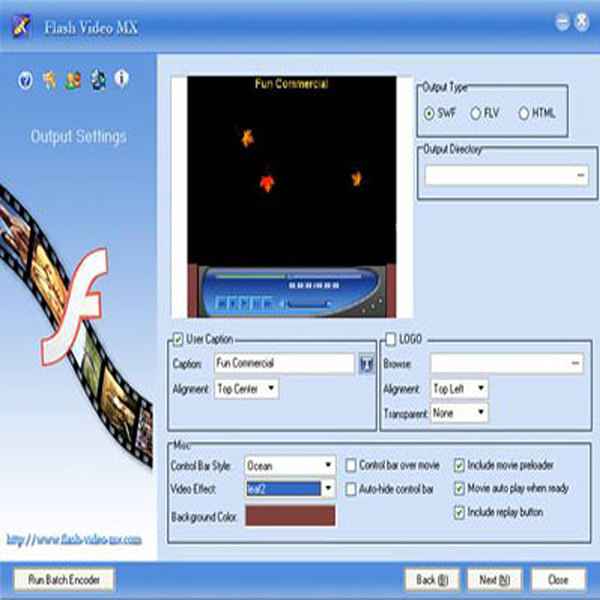Close window using title bar X icon
Image resolution: width=600 pixels, height=600 pixels.
click(582, 22)
